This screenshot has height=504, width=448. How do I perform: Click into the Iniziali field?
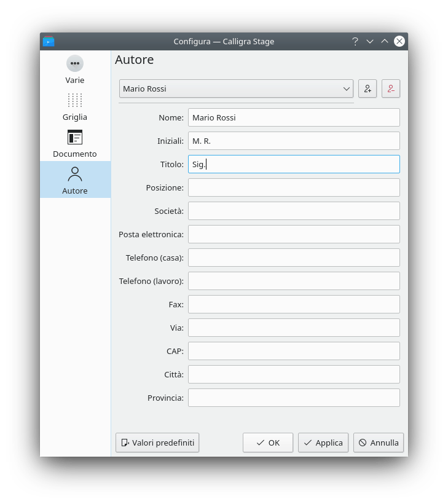coord(294,141)
